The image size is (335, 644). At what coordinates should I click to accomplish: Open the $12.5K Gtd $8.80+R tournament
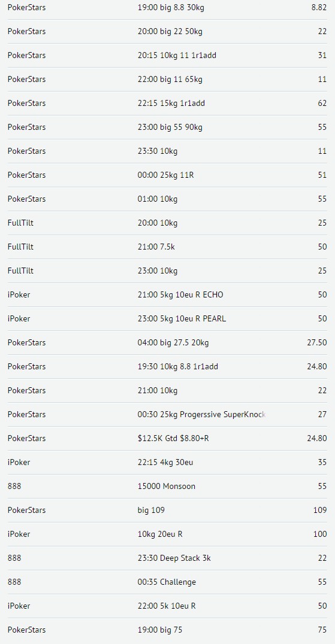167,438
